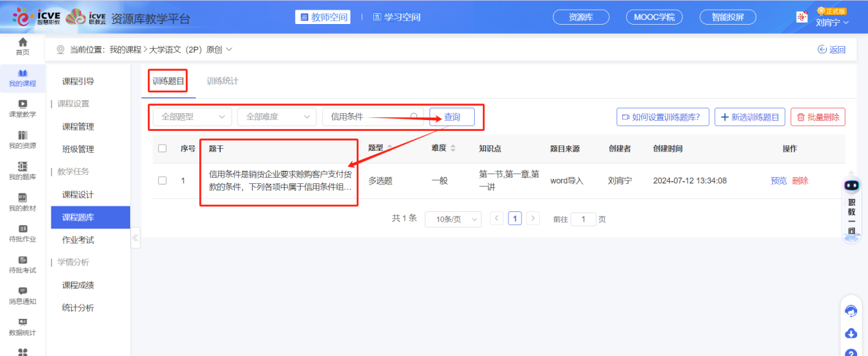The height and width of the screenshot is (356, 868).
Task: Click the download cloud icon
Action: [x=851, y=333]
